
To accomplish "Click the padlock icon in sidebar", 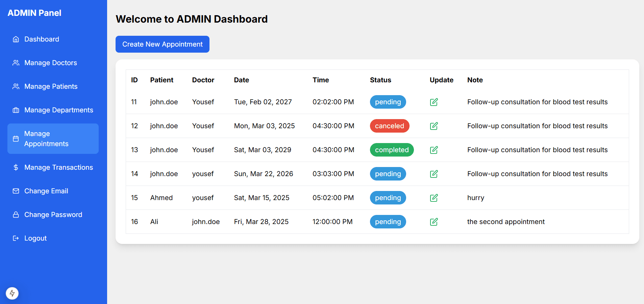I will 16,215.
